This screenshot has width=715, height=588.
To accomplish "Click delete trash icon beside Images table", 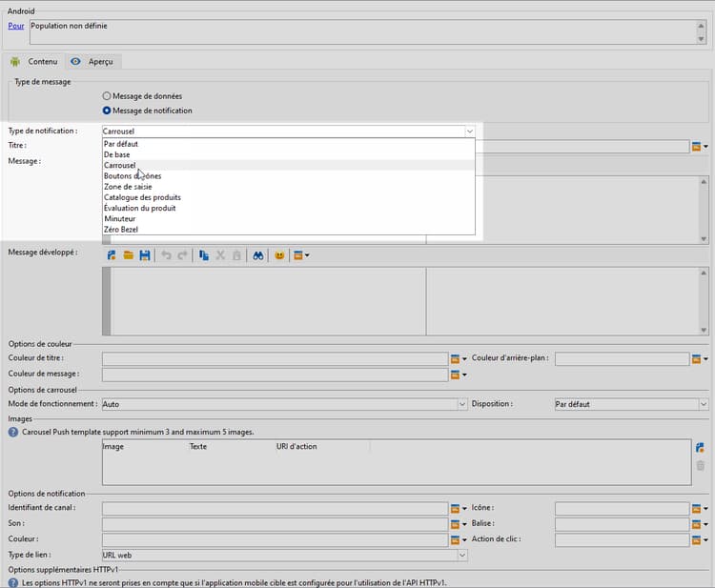I will [701, 465].
